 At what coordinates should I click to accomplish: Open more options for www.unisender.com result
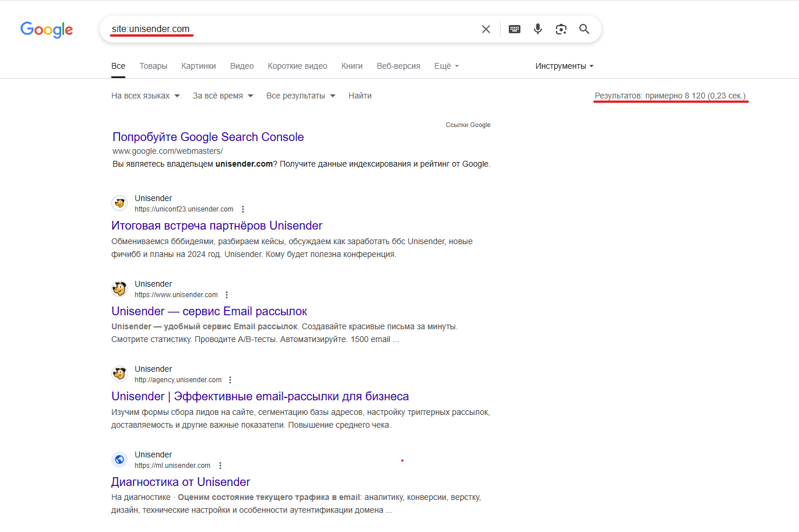click(x=227, y=295)
